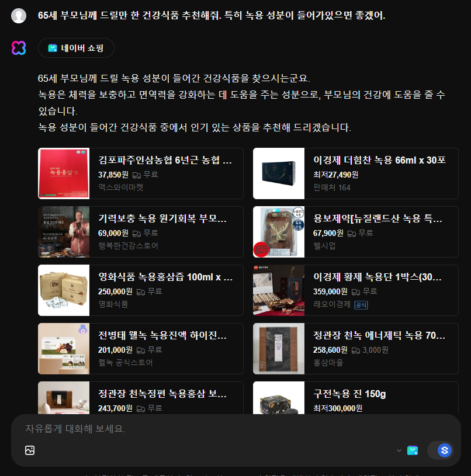Viewport: 471px width, 476px height.
Task: Click the 공식 official badge next to 래오이경제
Action: (x=361, y=305)
